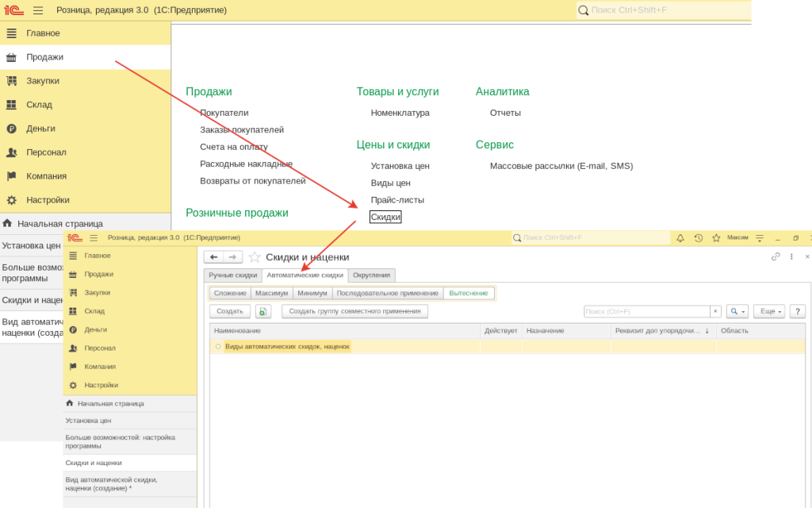Click Настройки gear in front window sidebar
The image size is (812, 508).
[x=73, y=385]
